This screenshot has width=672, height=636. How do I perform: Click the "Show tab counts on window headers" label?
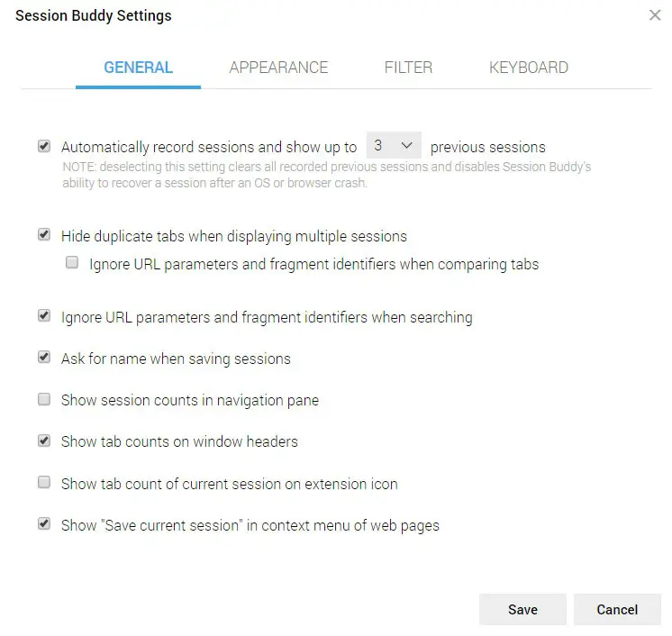pos(179,441)
